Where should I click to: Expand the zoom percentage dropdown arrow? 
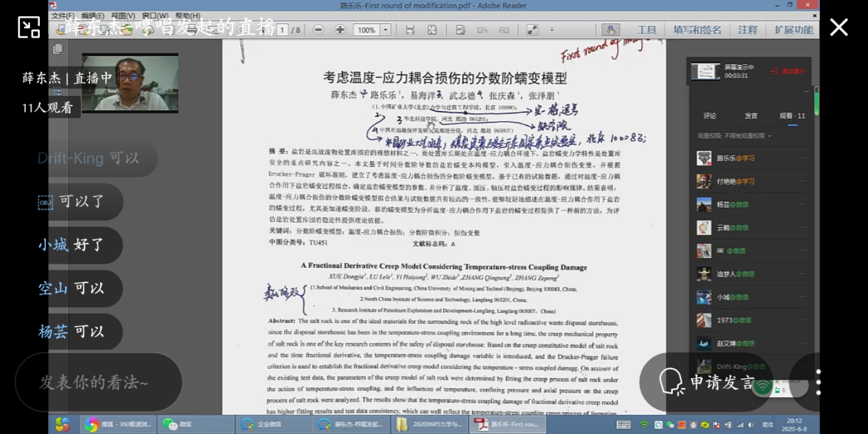point(386,30)
